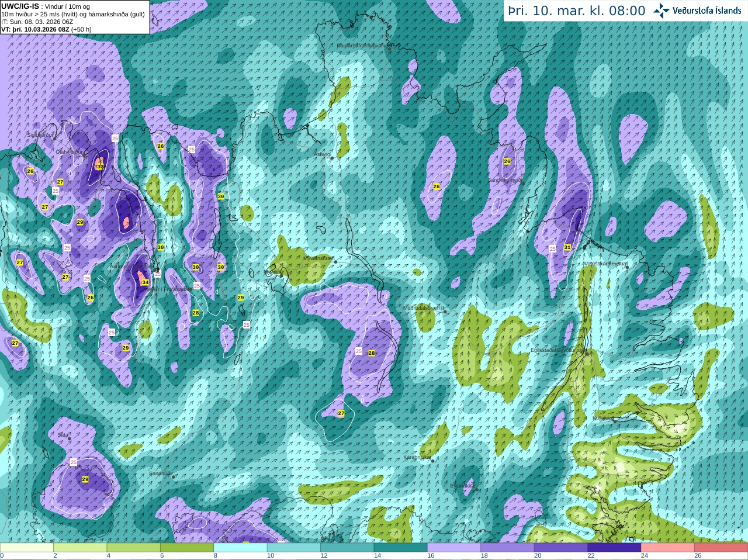This screenshot has height=560, width=748.
Task: Click the Ólafsfjörður station label
Action: pyautogui.click(x=68, y=152)
